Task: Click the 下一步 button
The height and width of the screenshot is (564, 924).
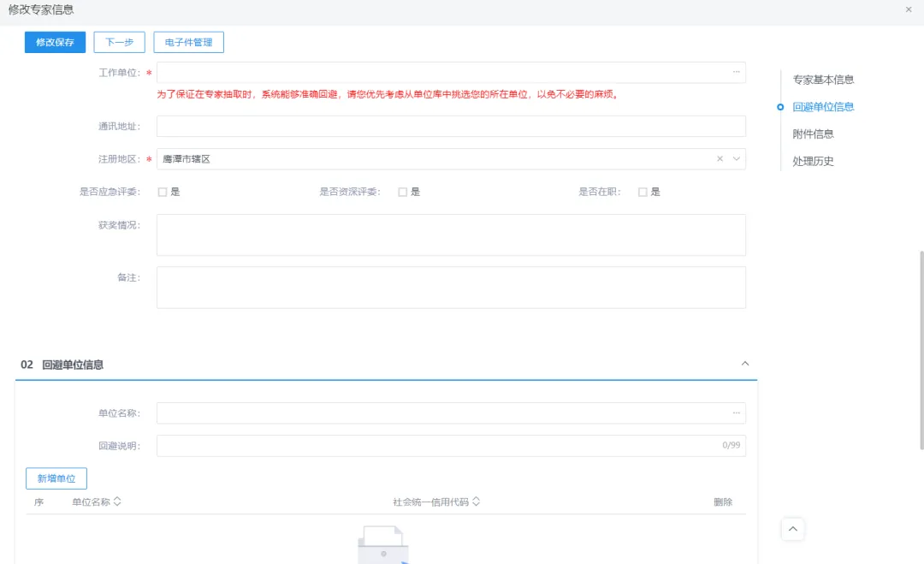Action: point(119,43)
